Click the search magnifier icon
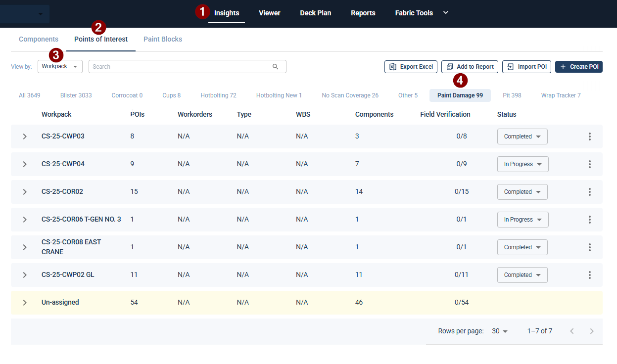This screenshot has width=617, height=364. pos(276,67)
